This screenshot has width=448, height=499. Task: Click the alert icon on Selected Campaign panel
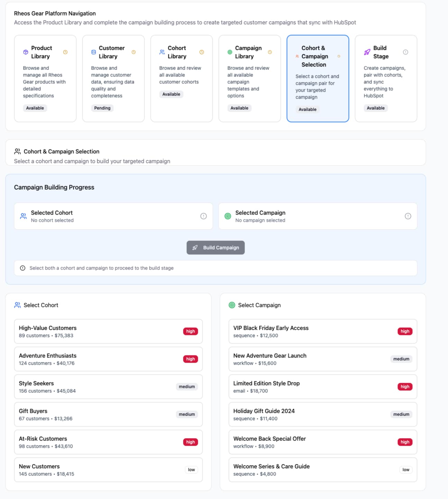[408, 216]
